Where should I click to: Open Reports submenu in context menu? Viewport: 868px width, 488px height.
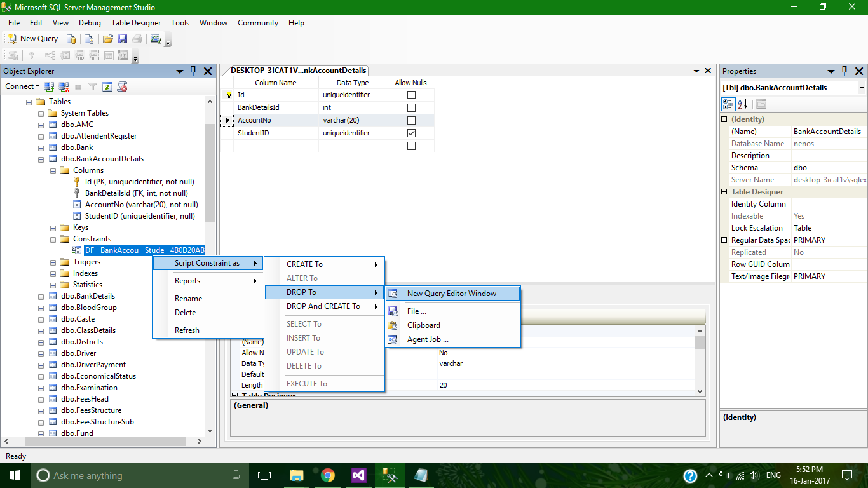click(x=208, y=281)
